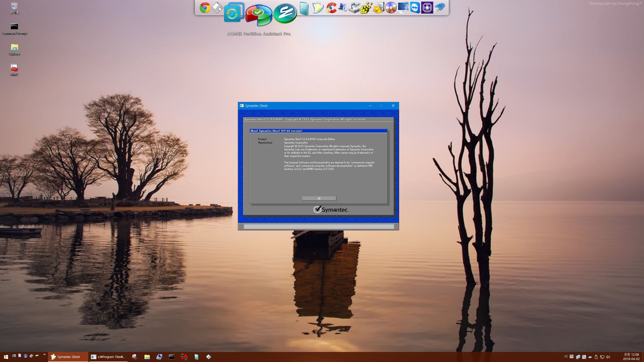
Task: Switch to Symantec Ghost taskbar button
Action: pos(68,357)
